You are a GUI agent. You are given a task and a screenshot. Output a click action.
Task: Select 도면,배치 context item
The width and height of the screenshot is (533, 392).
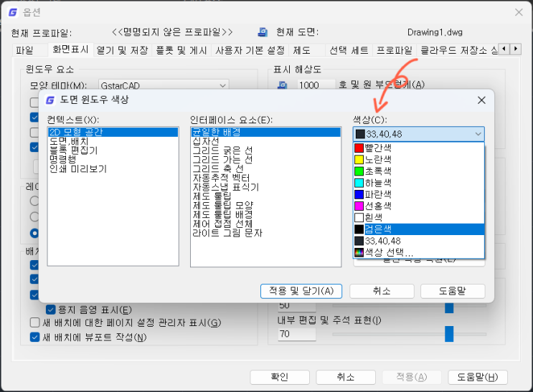pyautogui.click(x=113, y=141)
